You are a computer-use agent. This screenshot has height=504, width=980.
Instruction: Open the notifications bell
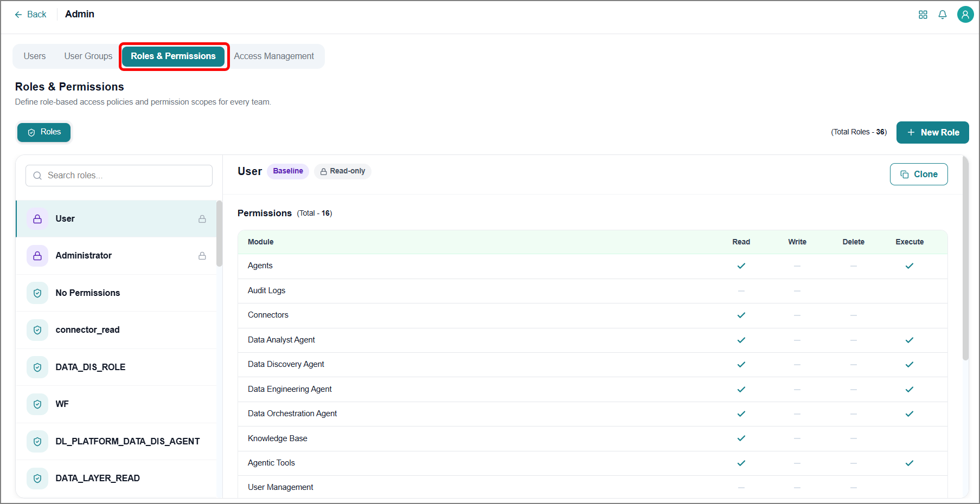coord(943,15)
